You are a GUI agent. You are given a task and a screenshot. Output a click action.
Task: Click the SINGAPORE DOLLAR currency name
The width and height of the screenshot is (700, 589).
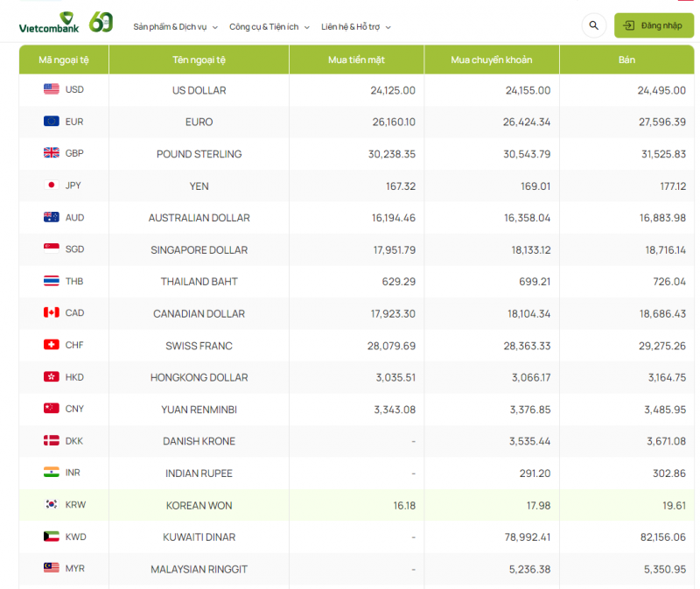point(199,249)
